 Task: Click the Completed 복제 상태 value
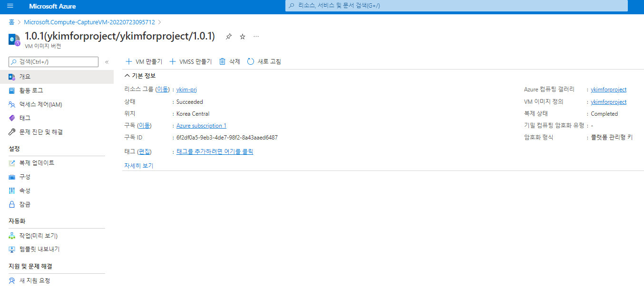coord(605,114)
